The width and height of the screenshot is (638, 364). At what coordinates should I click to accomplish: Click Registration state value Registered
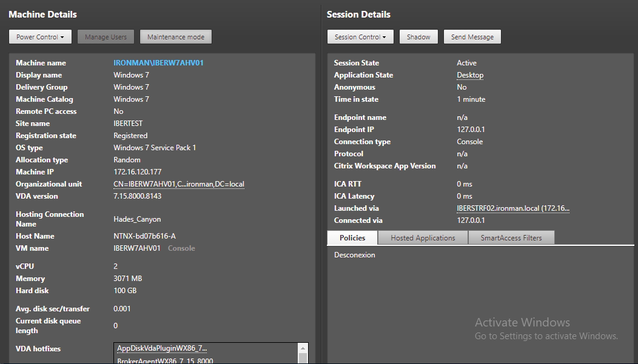click(130, 136)
